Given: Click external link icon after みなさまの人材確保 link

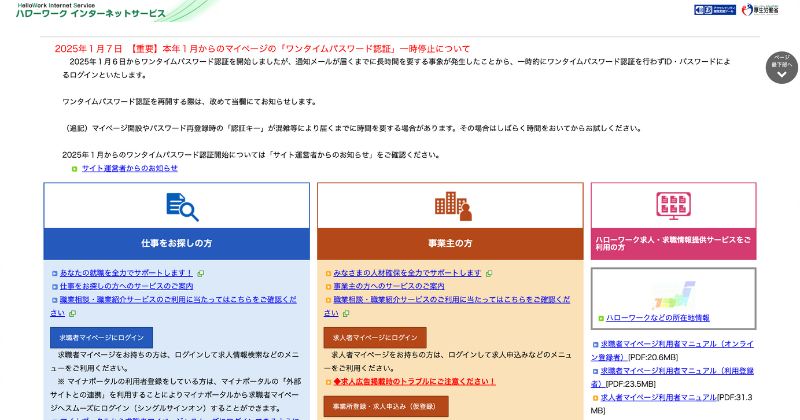Looking at the screenshot, I should pos(489,274).
